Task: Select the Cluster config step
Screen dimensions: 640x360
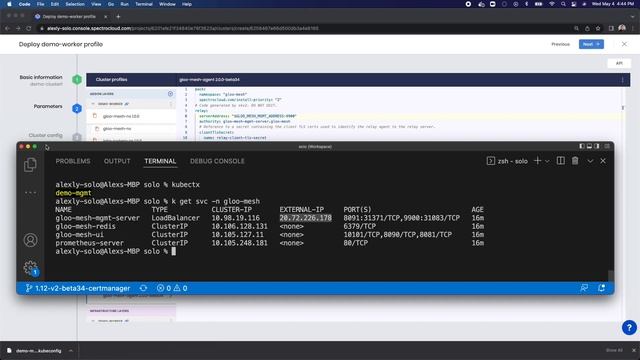Action: coord(45,135)
